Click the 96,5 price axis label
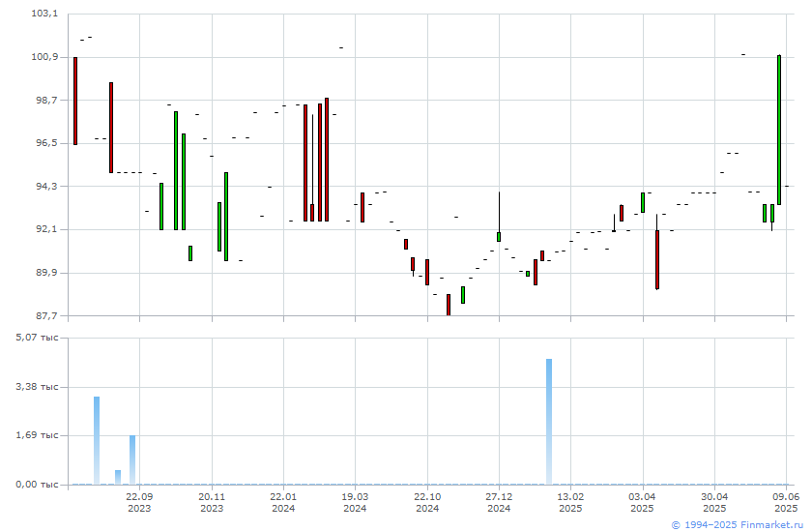This screenshot has height=532, width=812. [46, 142]
